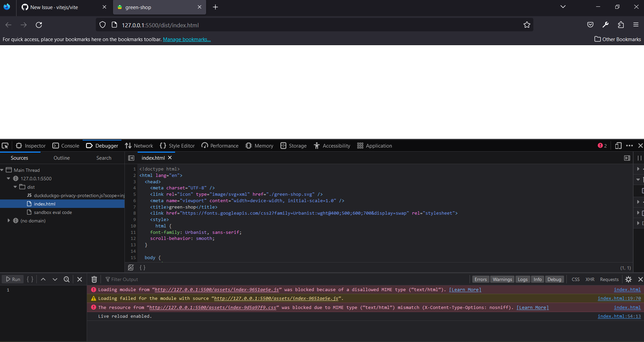The image size is (644, 342).
Task: Collapse the dist folder
Action: pyautogui.click(x=15, y=187)
